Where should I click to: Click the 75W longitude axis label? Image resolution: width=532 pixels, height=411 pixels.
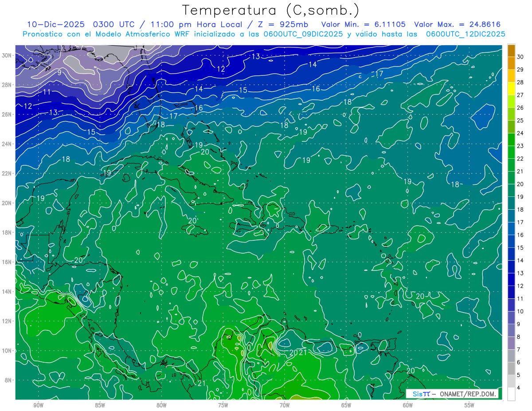point(223,405)
